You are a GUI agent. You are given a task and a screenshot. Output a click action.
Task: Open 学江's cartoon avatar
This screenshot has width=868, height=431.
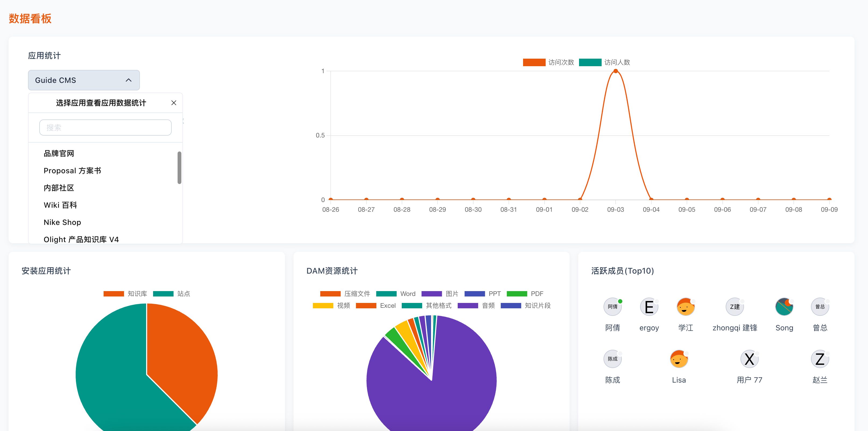tap(685, 307)
